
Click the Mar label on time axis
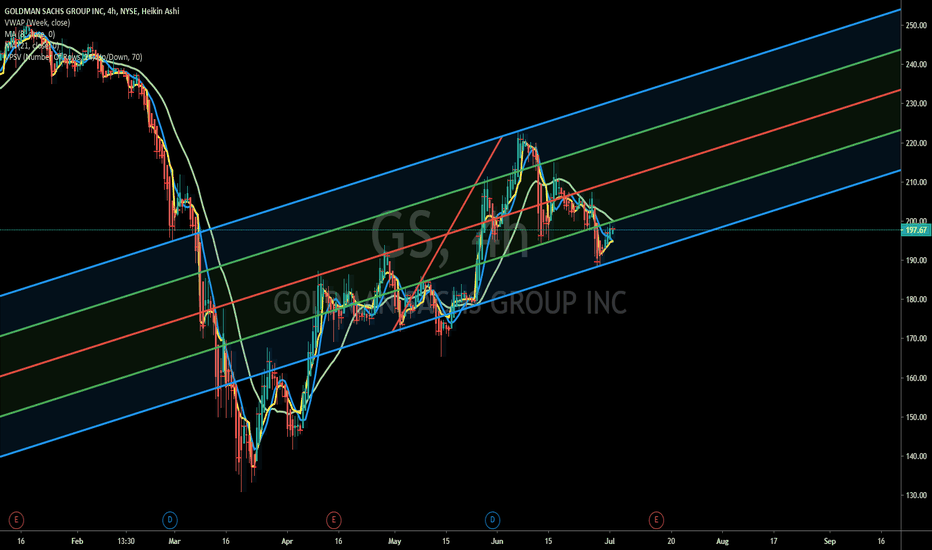click(174, 541)
